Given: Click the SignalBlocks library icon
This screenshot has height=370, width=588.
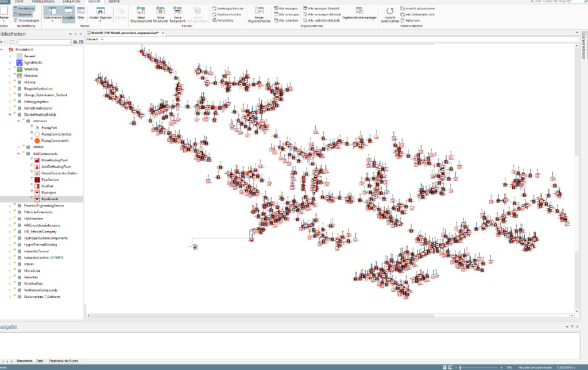Looking at the screenshot, I should pos(20,63).
